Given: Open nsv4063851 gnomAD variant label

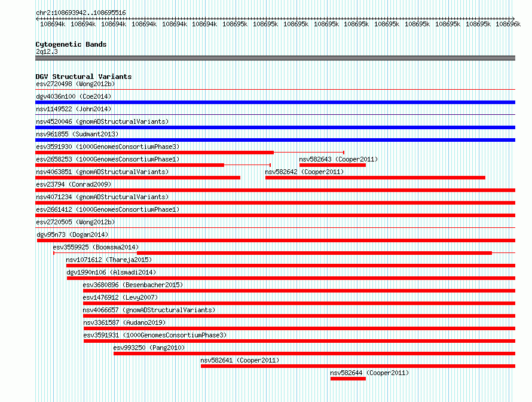Looking at the screenshot, I should (x=102, y=172).
